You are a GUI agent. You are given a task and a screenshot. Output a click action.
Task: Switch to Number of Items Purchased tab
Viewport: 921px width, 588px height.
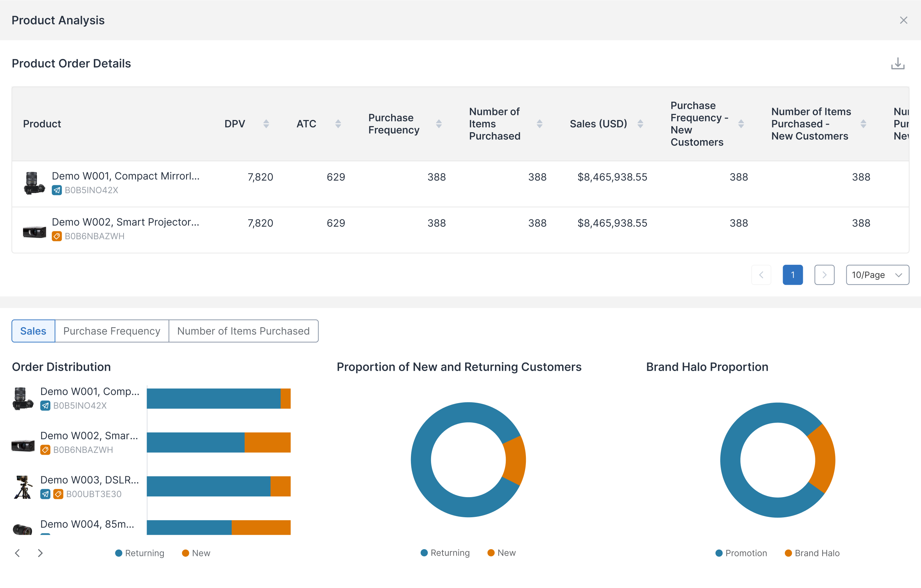pos(243,331)
